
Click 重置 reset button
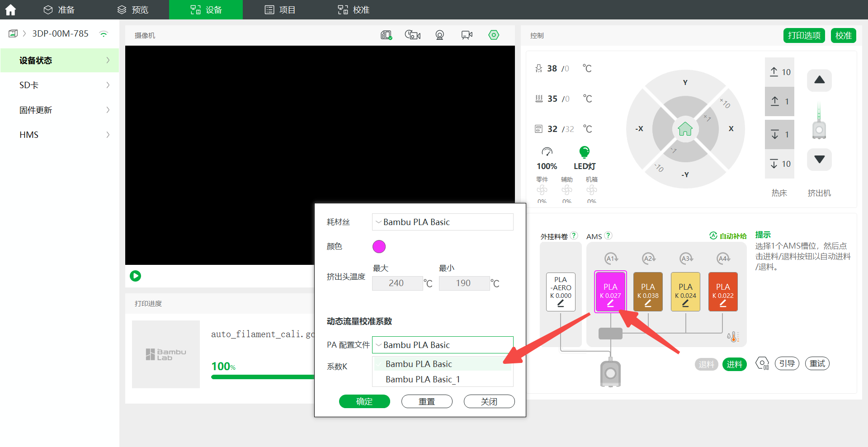tap(427, 401)
